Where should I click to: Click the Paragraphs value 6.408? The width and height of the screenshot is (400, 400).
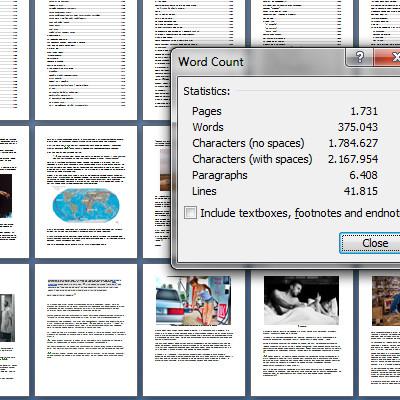pos(363,175)
